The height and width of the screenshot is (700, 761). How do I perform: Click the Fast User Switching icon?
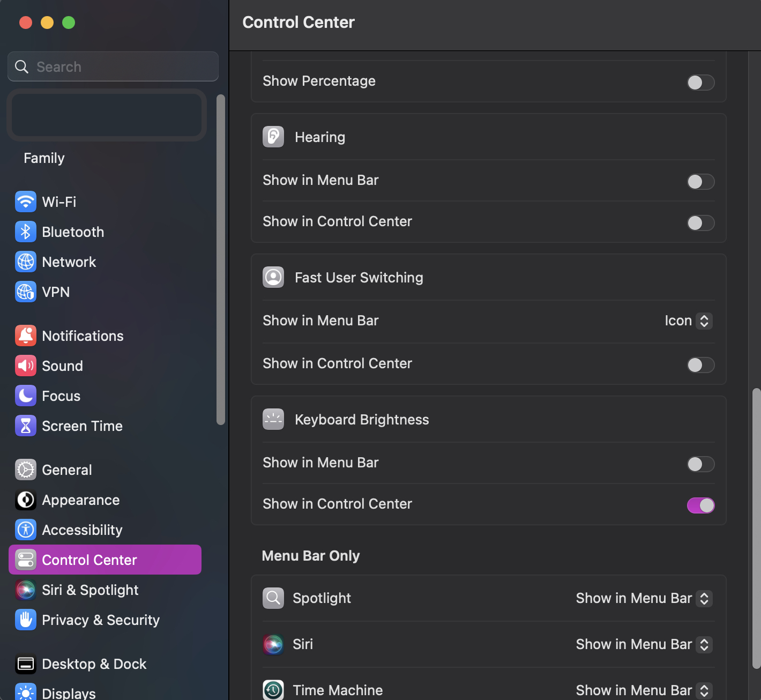[273, 277]
